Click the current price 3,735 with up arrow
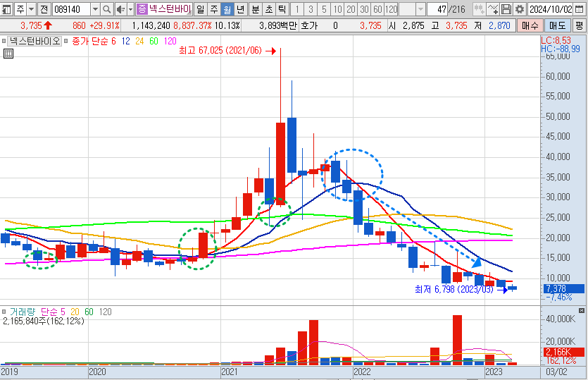 (x=37, y=26)
